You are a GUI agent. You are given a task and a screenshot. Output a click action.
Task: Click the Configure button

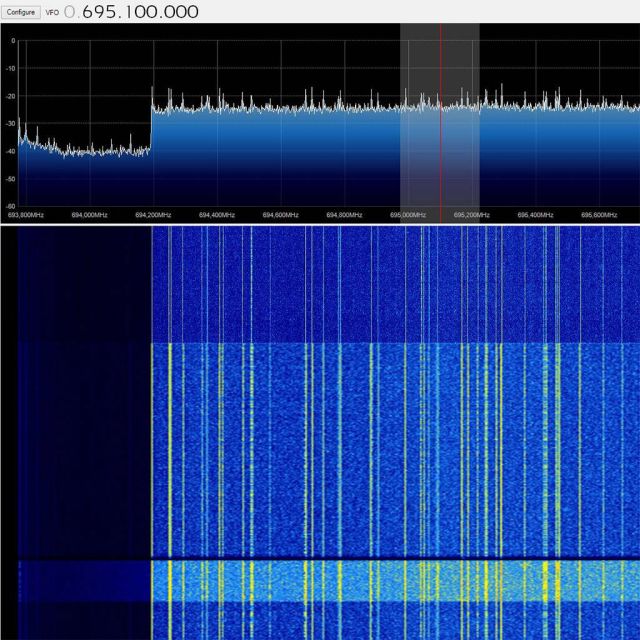click(21, 12)
